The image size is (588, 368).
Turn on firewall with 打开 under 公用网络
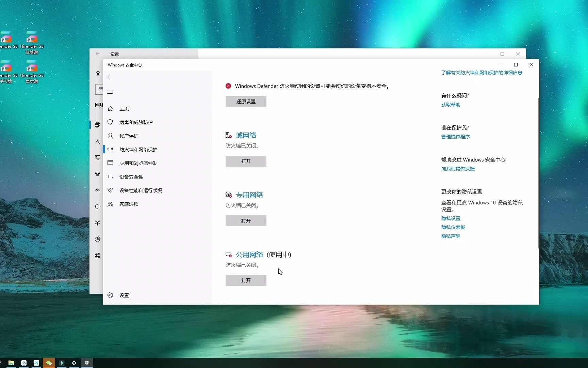tap(246, 280)
